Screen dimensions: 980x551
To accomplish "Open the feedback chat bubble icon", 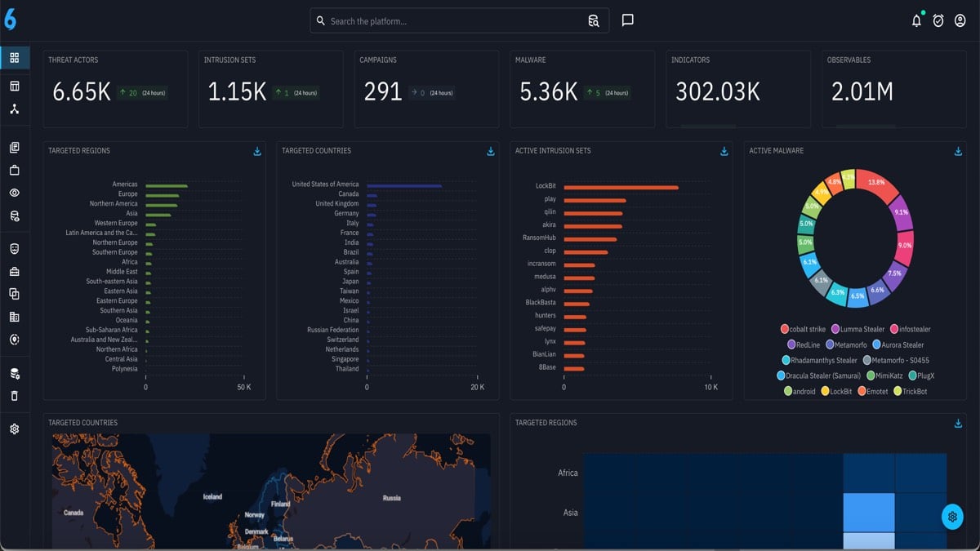I will 627,20.
